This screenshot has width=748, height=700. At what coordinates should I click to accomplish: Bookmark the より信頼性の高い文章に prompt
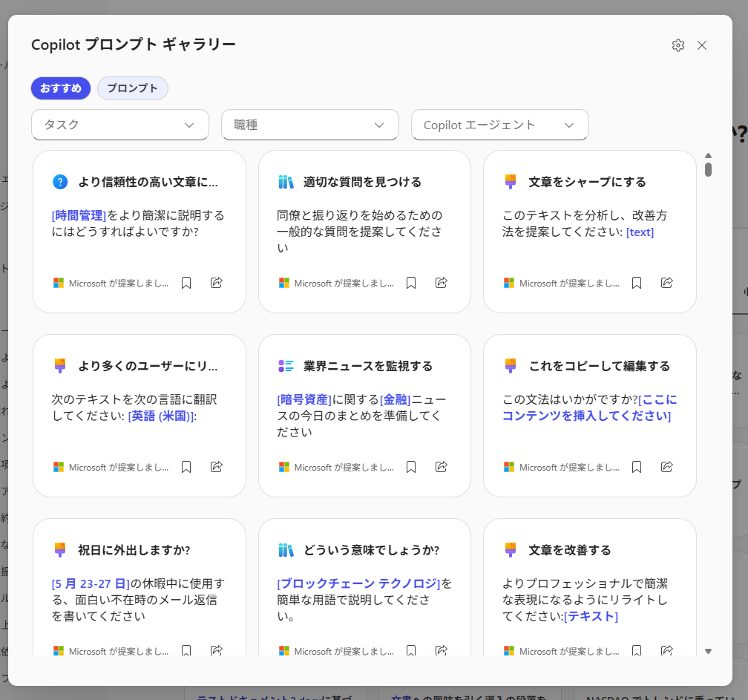tap(186, 283)
